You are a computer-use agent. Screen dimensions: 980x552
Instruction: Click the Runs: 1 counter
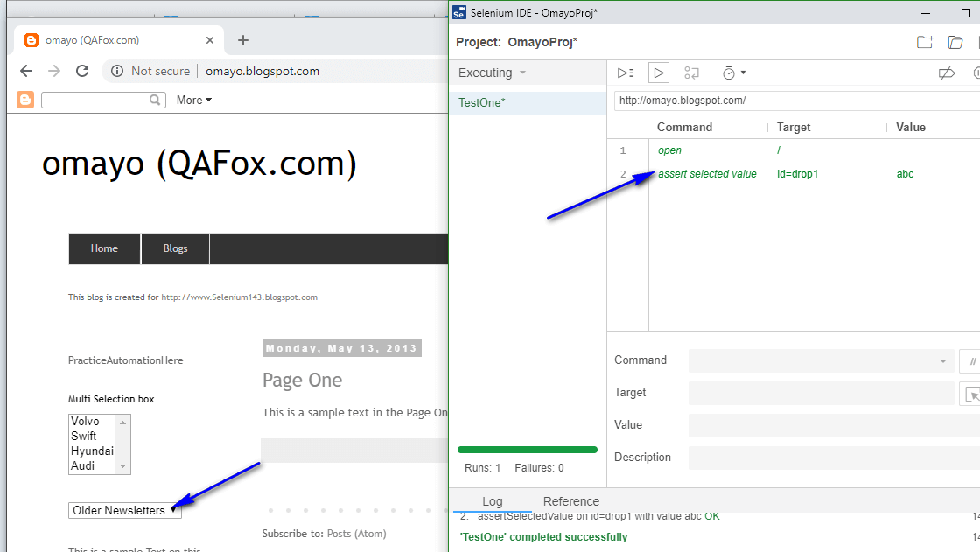coord(482,468)
